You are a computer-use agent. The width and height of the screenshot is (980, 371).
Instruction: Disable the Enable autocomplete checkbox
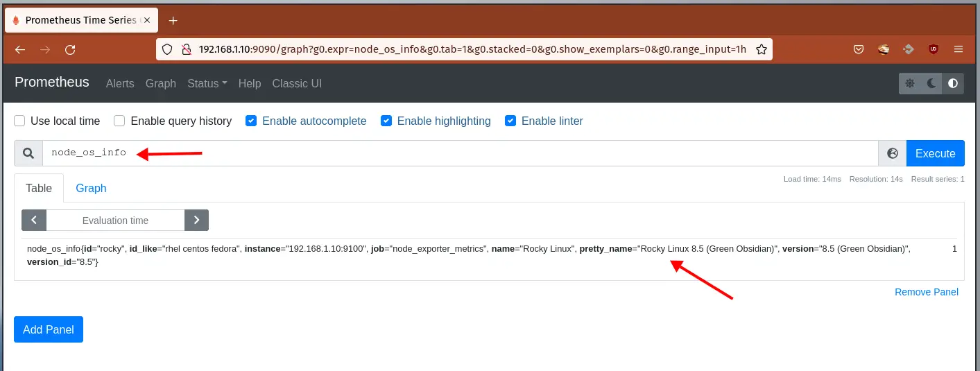[251, 121]
